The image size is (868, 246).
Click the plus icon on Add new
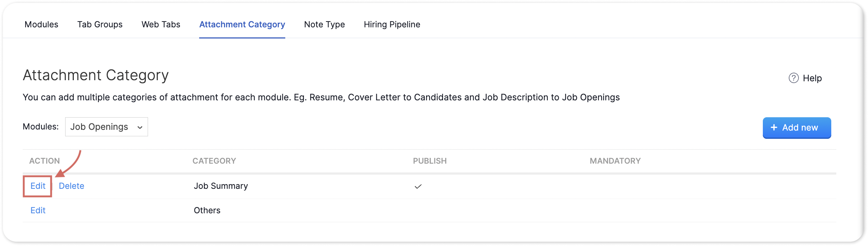[x=774, y=127]
